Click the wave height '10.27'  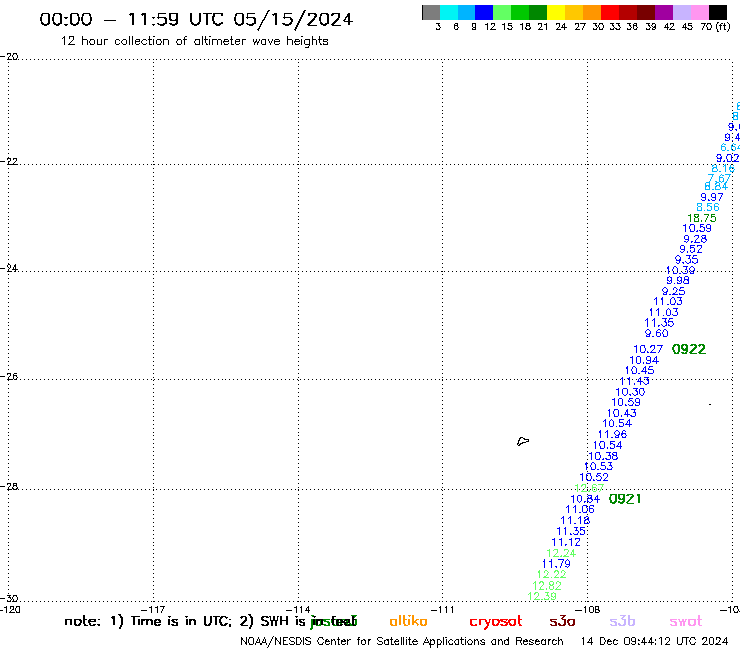point(648,349)
